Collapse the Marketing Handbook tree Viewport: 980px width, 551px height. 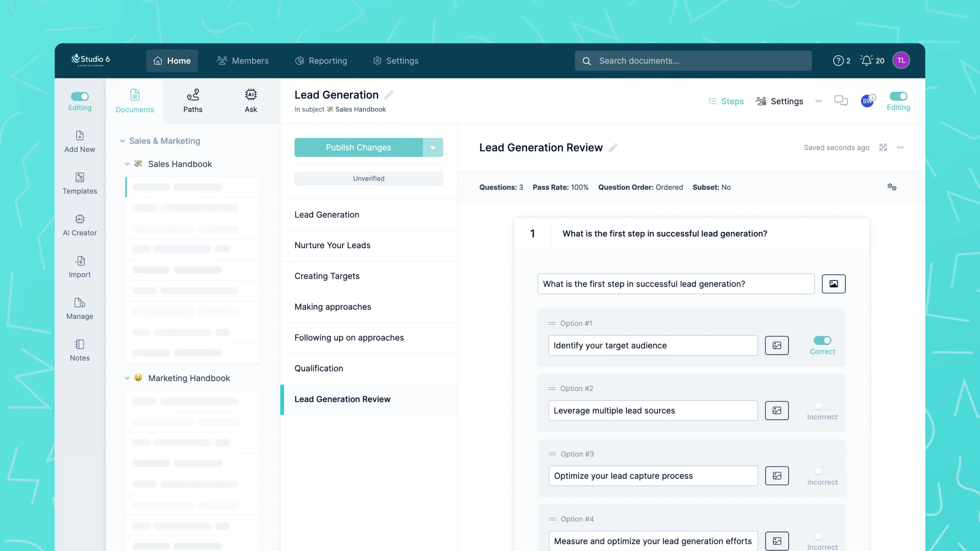pyautogui.click(x=127, y=378)
